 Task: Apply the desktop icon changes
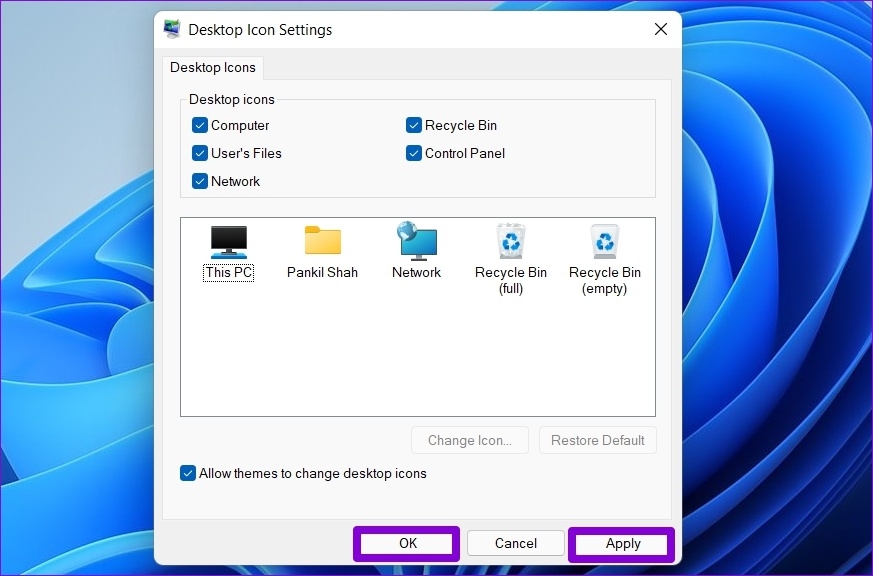(x=621, y=543)
